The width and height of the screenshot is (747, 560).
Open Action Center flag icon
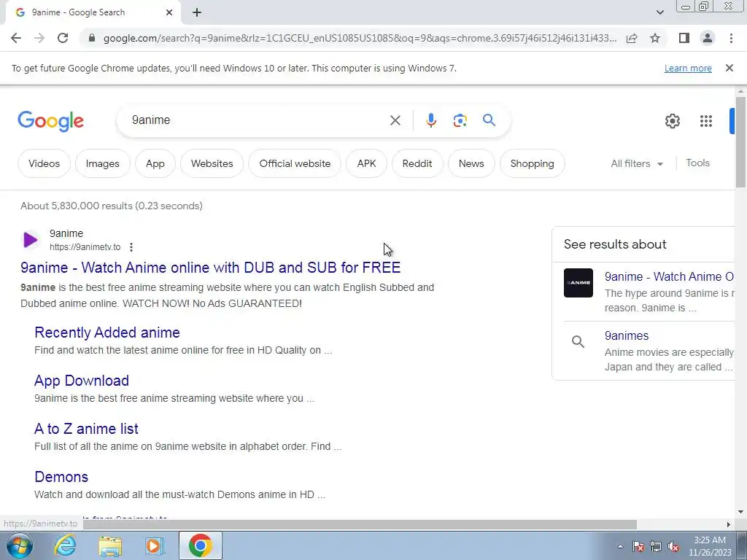[638, 546]
